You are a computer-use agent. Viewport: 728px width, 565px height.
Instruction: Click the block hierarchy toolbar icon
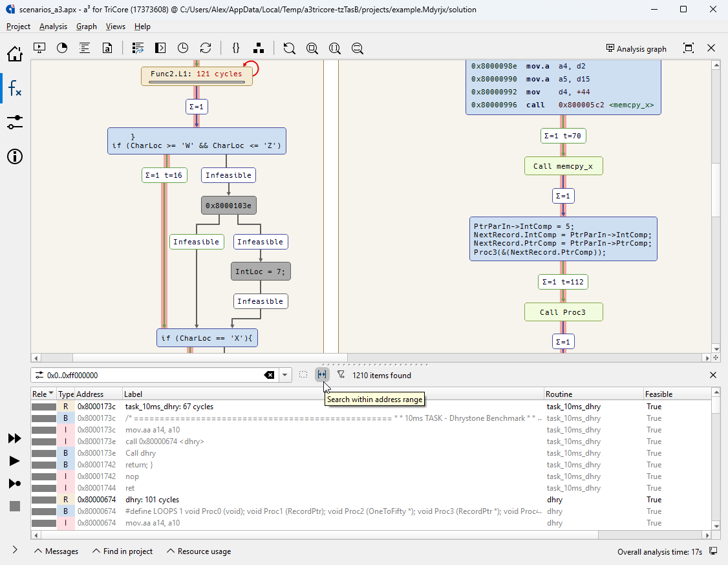pos(259,48)
